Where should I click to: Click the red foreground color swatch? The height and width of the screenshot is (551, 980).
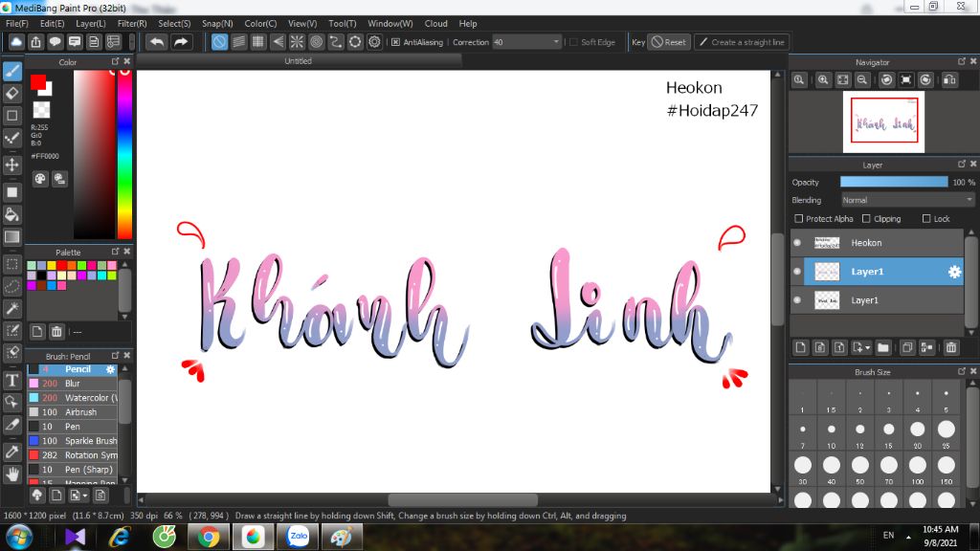tap(38, 82)
